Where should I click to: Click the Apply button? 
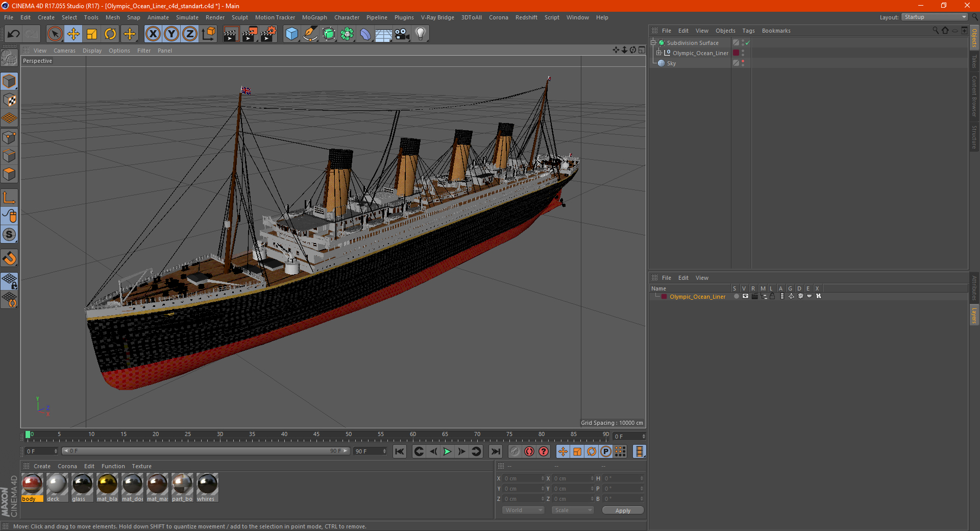[x=623, y=510]
